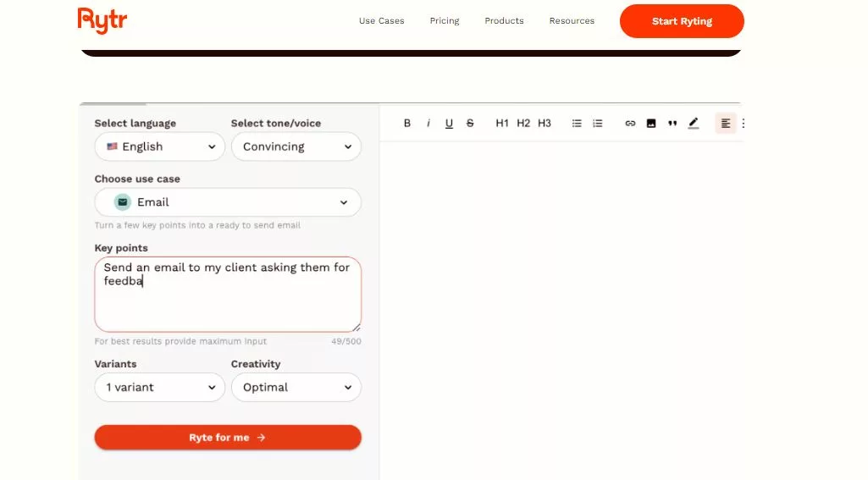Select the highlight pen tool
The height and width of the screenshot is (480, 868).
693,123
